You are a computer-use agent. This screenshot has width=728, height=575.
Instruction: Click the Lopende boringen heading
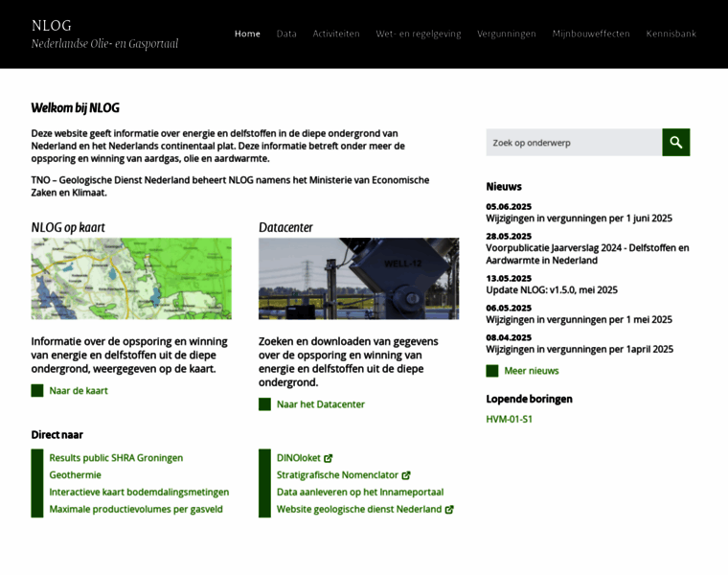click(530, 399)
